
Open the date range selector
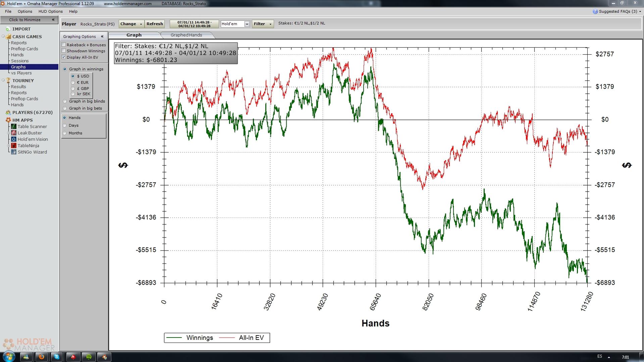194,24
